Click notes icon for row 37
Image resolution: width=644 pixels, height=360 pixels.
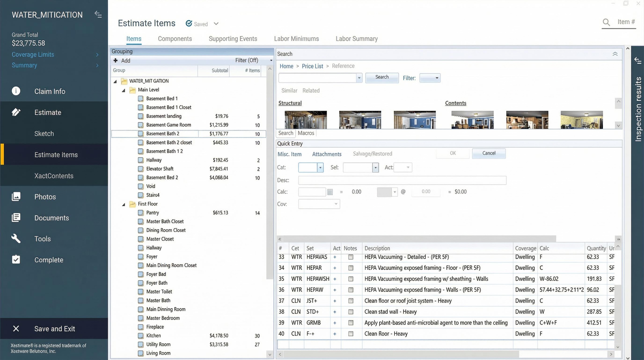coord(351,301)
